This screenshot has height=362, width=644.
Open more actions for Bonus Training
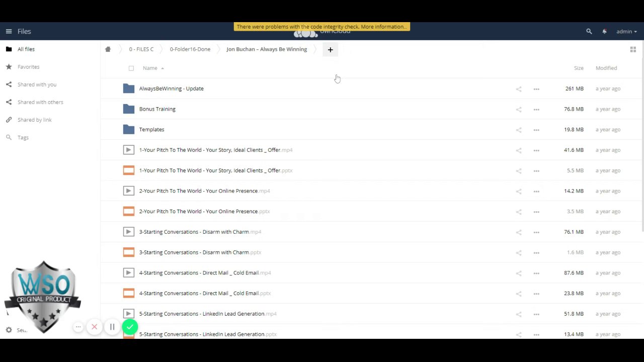tap(536, 109)
